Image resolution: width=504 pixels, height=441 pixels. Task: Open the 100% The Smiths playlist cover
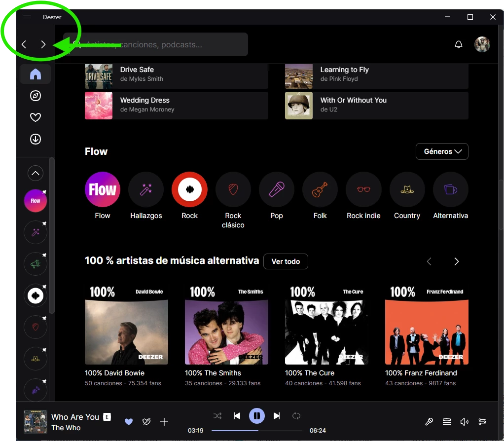227,323
